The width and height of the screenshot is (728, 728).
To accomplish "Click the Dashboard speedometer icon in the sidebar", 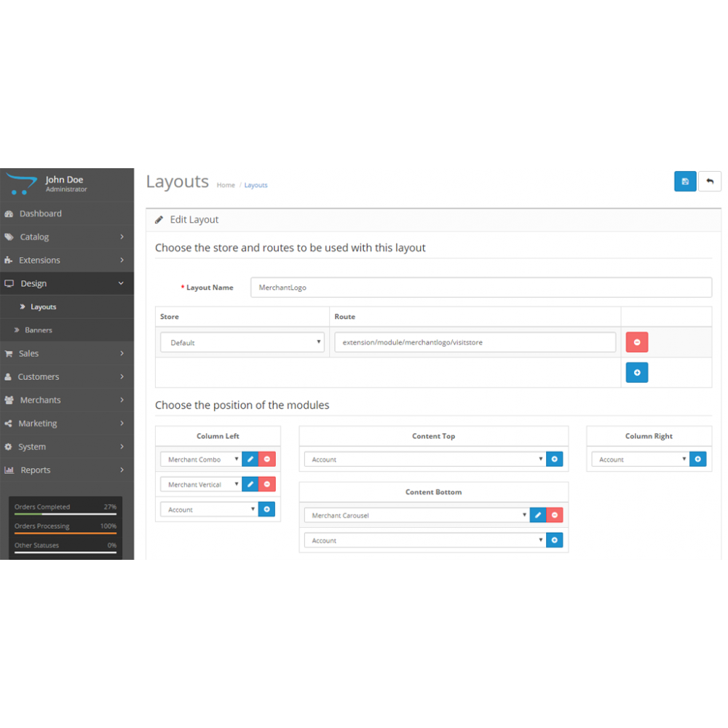I will (x=9, y=213).
